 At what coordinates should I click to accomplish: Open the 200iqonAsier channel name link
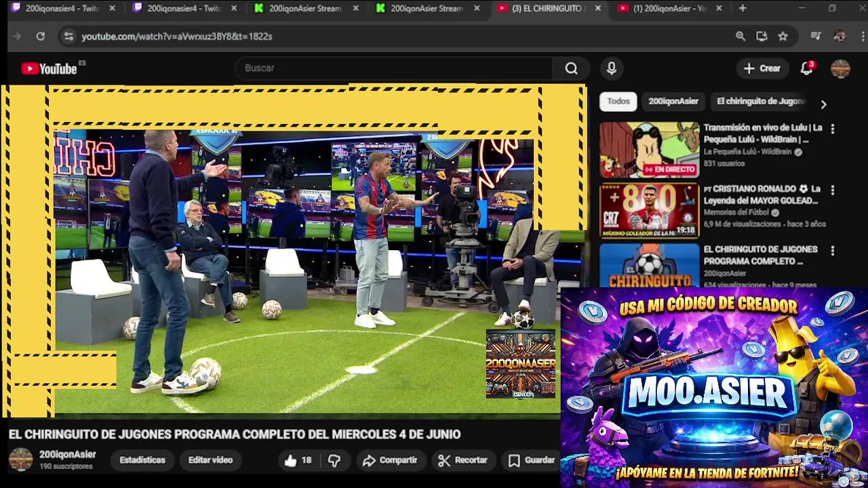coord(68,455)
